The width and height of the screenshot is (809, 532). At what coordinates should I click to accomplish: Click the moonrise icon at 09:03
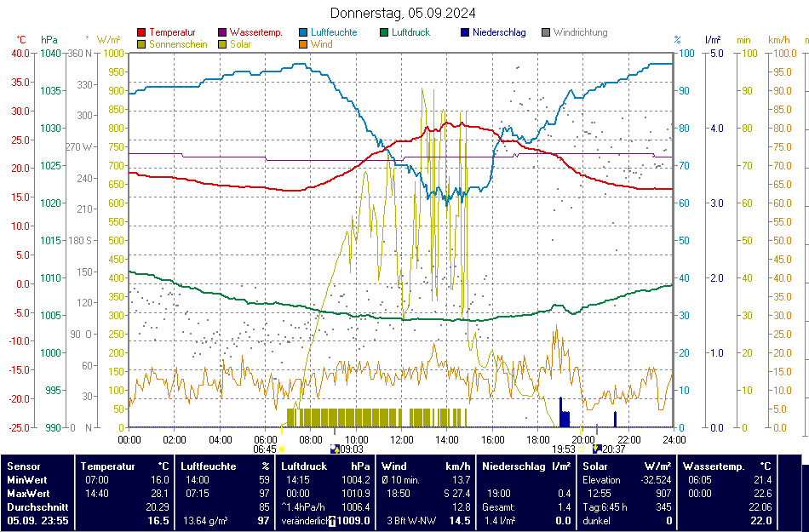(x=334, y=449)
